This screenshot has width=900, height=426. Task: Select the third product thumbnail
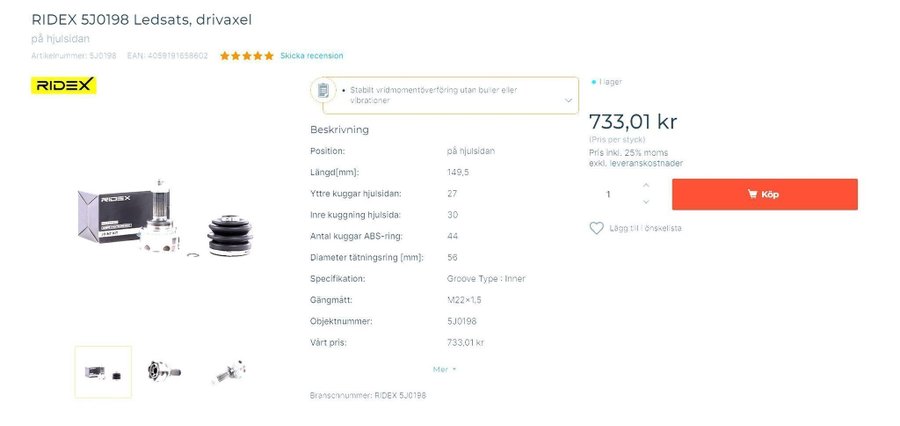(x=229, y=372)
